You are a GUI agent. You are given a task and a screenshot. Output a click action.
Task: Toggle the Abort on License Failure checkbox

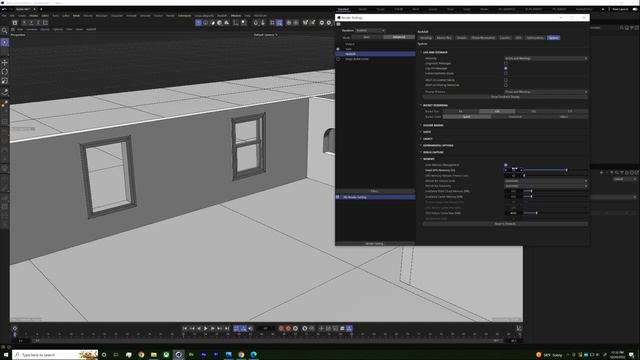[506, 80]
